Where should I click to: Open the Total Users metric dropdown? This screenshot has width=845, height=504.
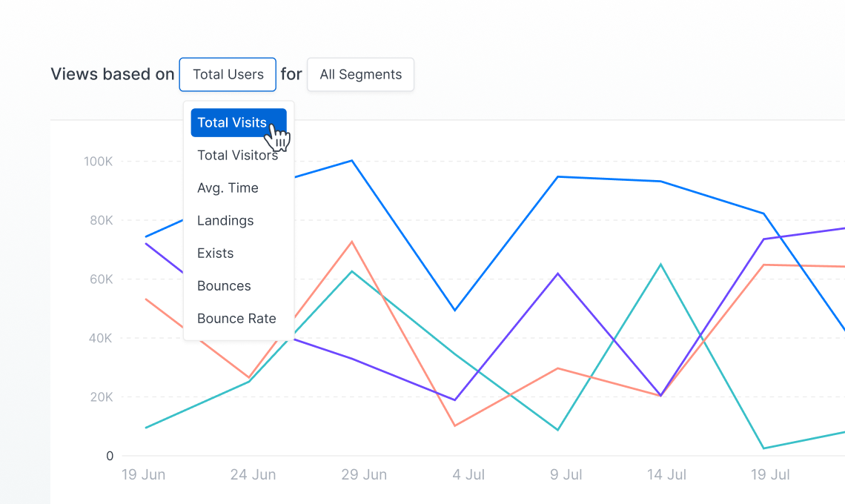pyautogui.click(x=228, y=74)
